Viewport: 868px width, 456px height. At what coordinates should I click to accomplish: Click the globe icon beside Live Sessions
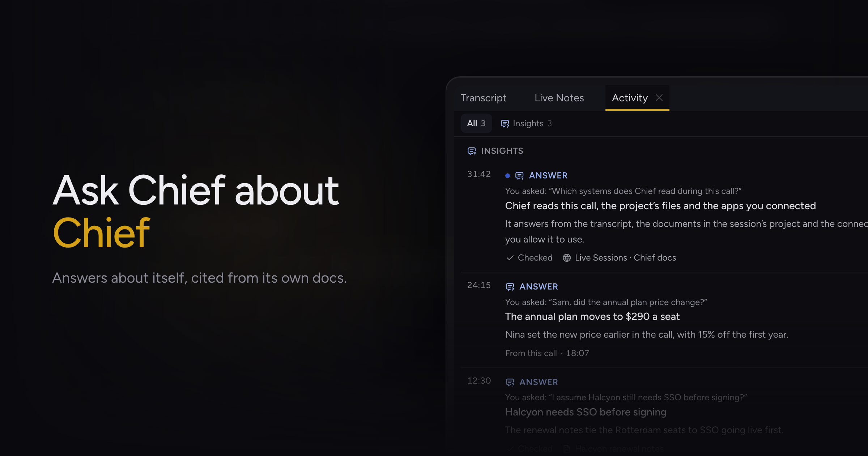567,258
